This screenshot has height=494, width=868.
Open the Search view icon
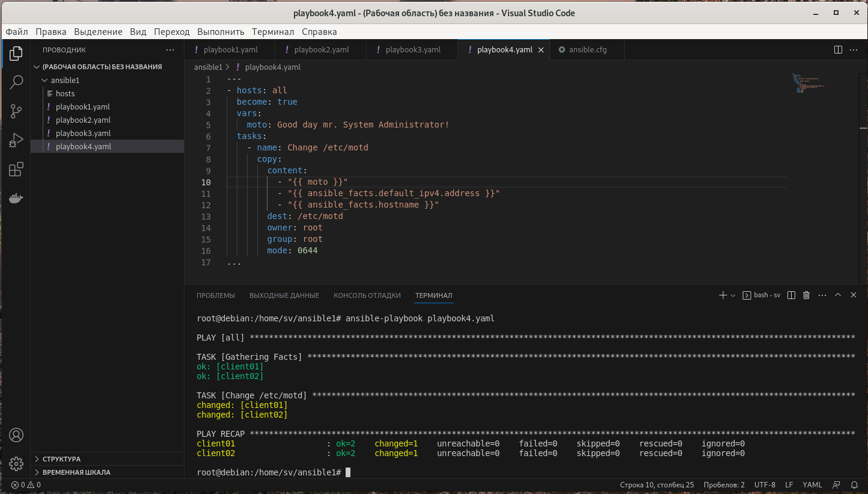click(16, 82)
